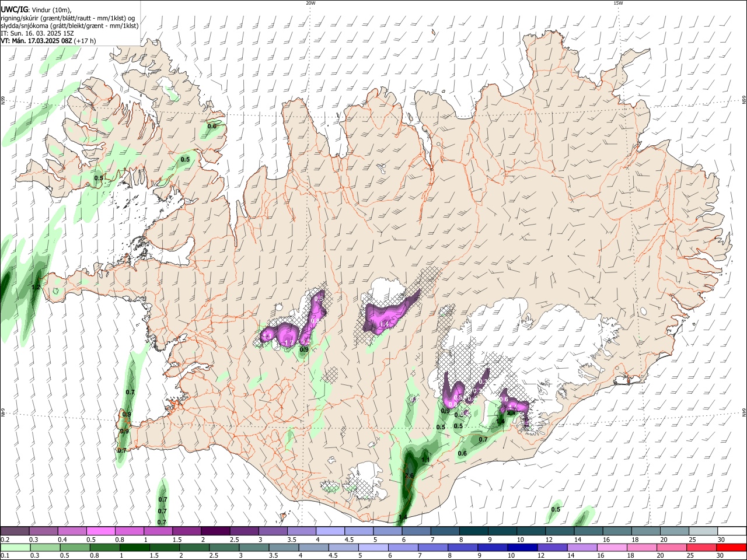This screenshot has height=560, width=747.
Task: Click the '1.1' rain value beside the 2.6
Action: point(425,460)
